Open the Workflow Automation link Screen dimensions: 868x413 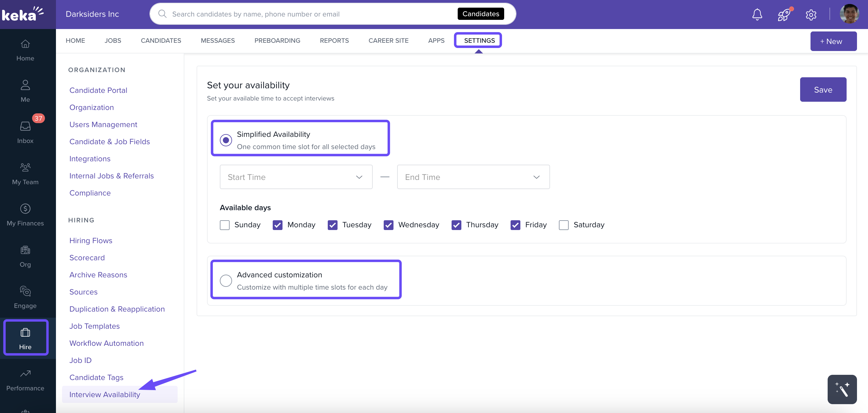click(x=106, y=343)
